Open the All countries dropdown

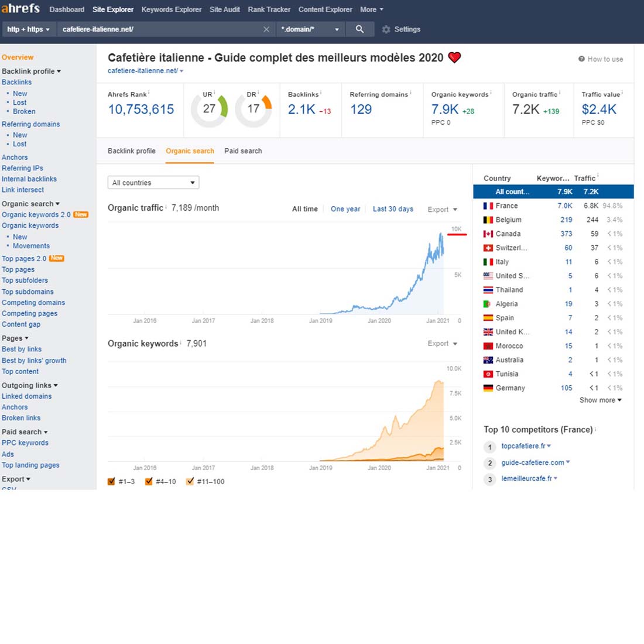153,183
